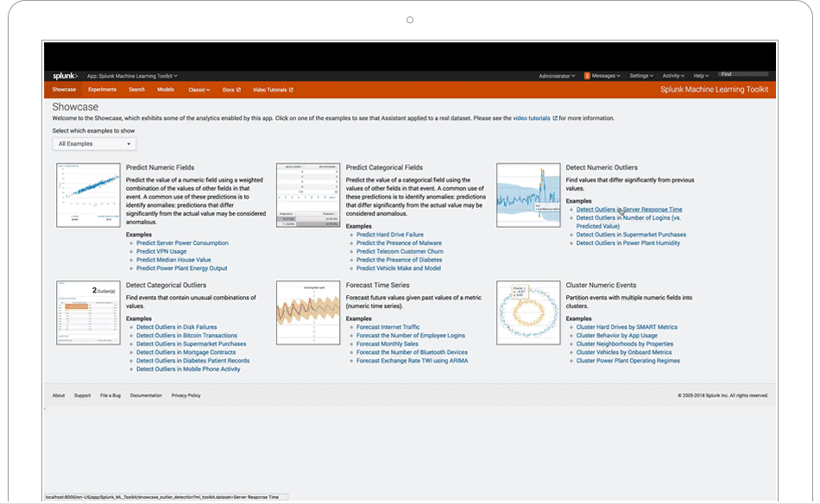820x504 pixels.
Task: Open Cluster Neighborhoods by Properties
Action: 624,344
